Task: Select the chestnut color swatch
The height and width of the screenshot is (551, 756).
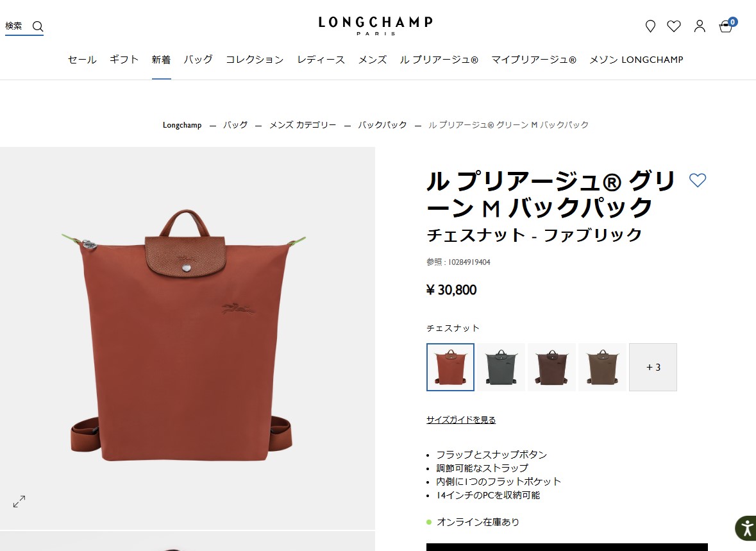Action: click(x=450, y=367)
